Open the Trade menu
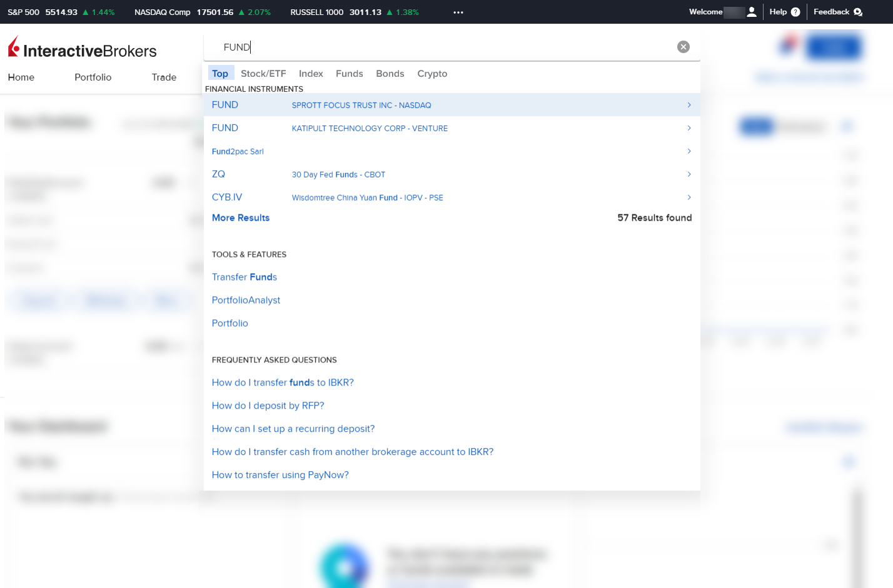 163,77
